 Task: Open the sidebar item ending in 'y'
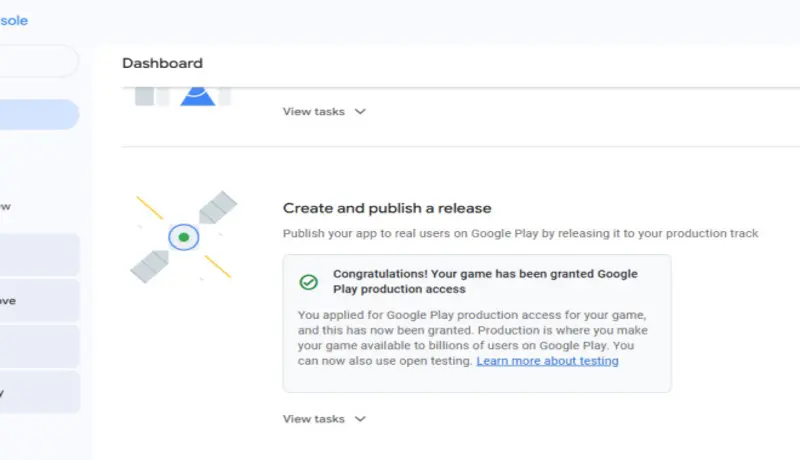tap(38, 393)
